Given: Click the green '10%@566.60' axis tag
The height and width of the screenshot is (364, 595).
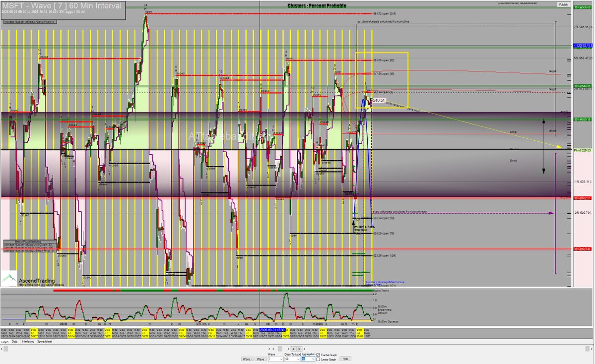Looking at the screenshot, I should coord(583,7).
